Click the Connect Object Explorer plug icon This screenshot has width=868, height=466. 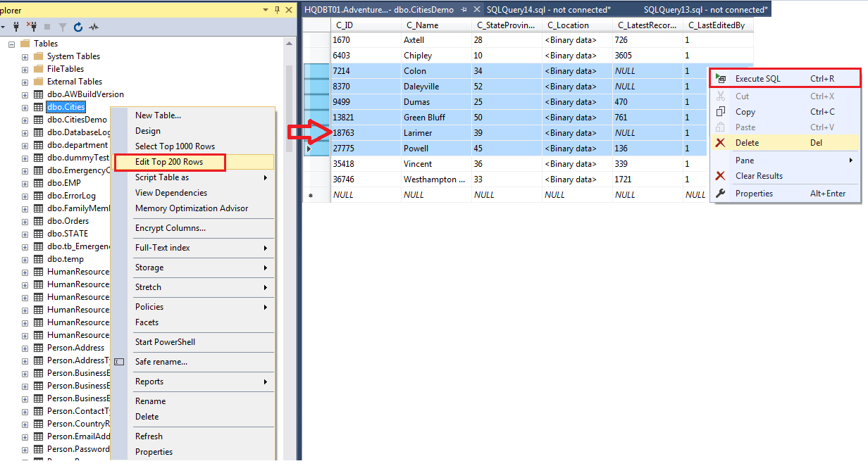coord(15,27)
